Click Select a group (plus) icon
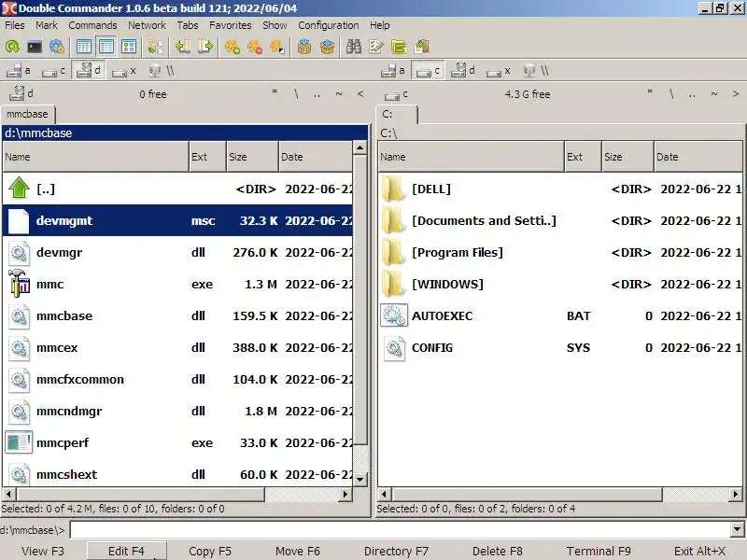The height and width of the screenshot is (560, 747). [233, 47]
